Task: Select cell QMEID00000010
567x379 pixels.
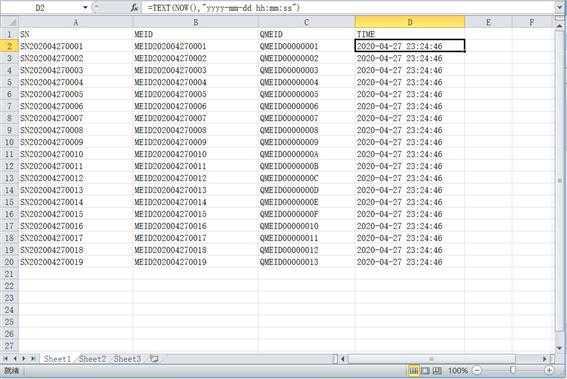Action: 306,226
